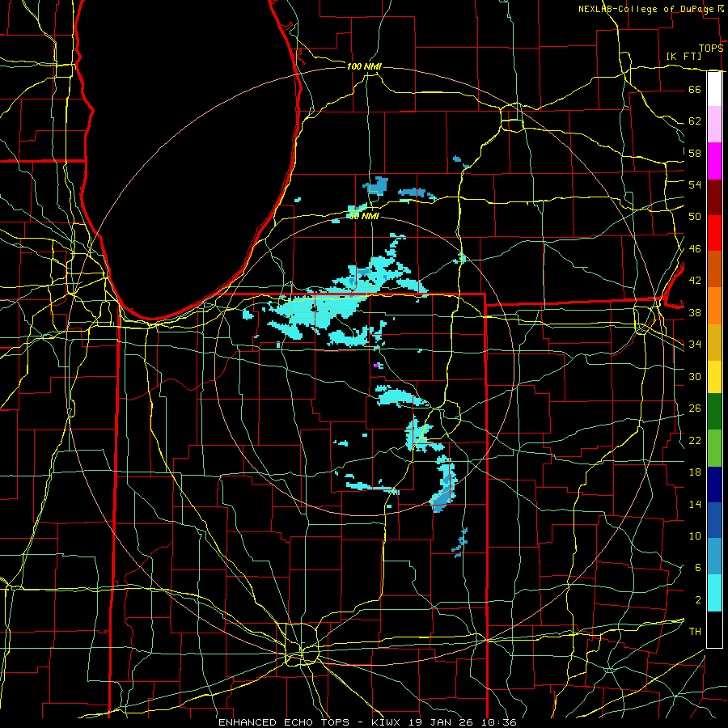Screen dimensions: 728x728
Task: Click the dark red 54 kft legend swatch
Action: 714,197
